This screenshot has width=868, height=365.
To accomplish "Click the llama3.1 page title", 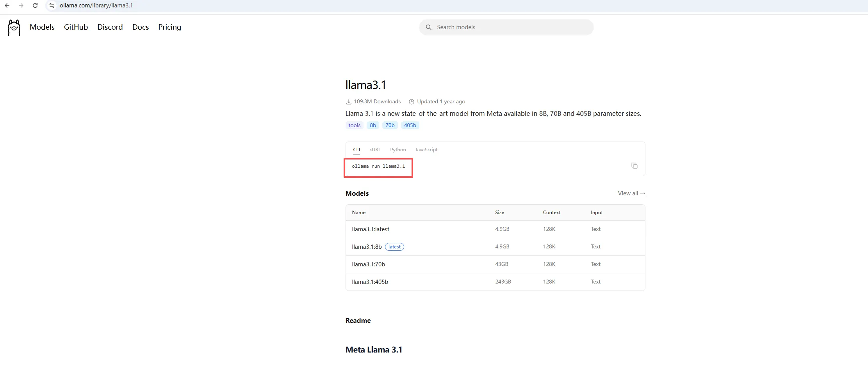I will click(365, 85).
